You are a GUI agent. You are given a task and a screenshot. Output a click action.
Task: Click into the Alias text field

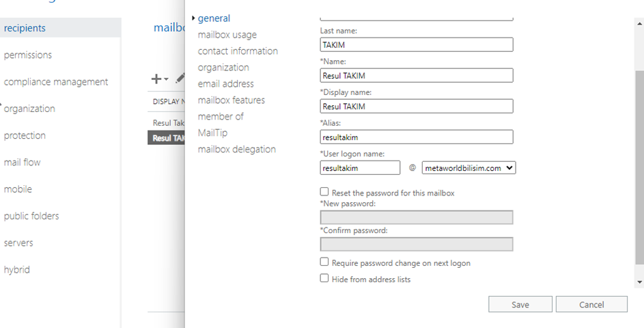pos(416,137)
